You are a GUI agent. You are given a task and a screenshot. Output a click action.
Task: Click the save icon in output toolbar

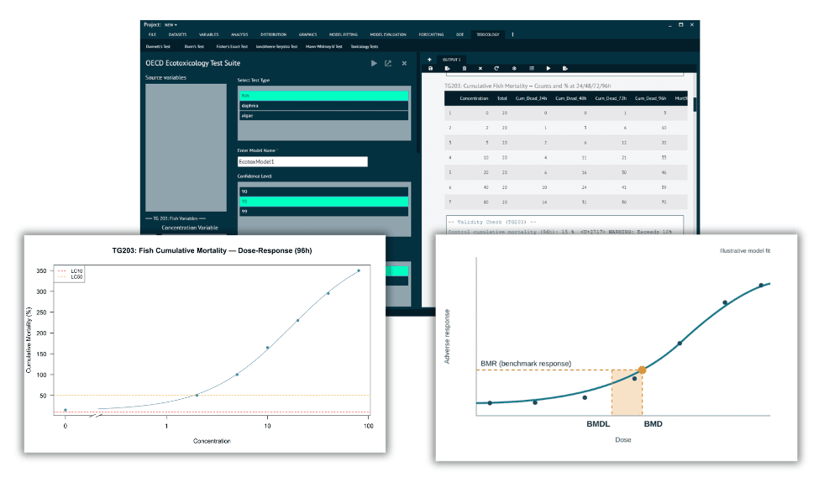430,69
